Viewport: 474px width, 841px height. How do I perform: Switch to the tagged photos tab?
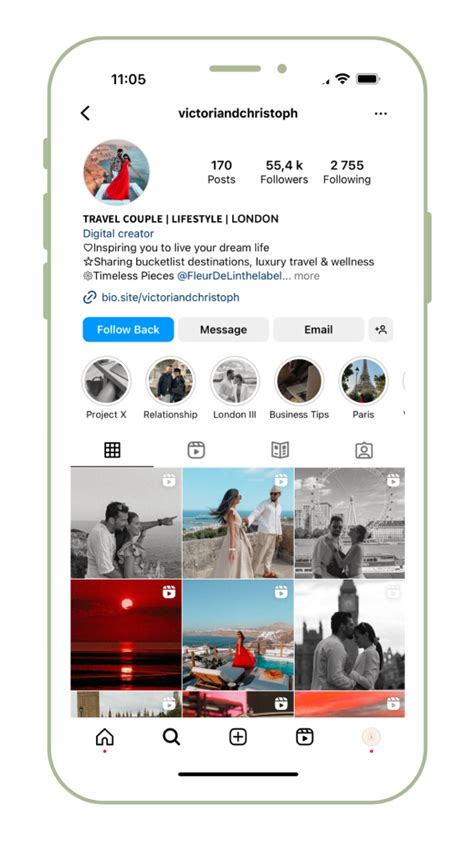tap(364, 450)
